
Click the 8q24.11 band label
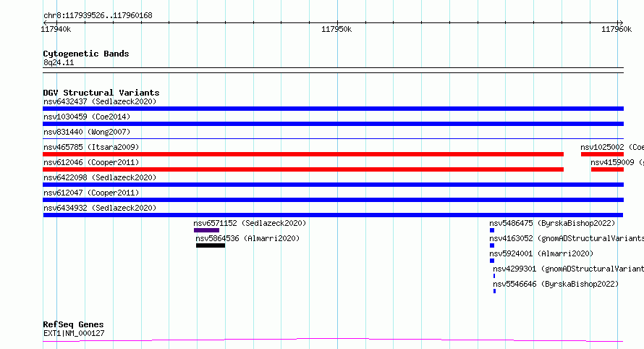tap(59, 62)
